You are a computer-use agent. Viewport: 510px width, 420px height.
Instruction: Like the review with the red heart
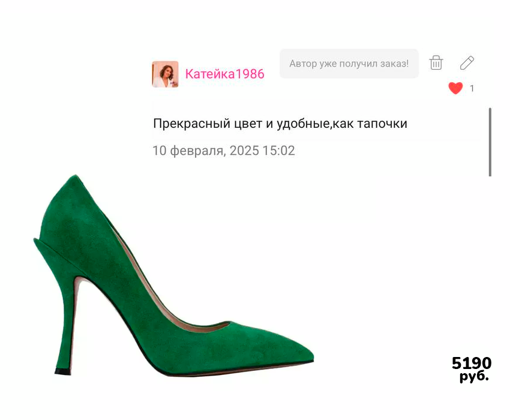[x=455, y=88]
